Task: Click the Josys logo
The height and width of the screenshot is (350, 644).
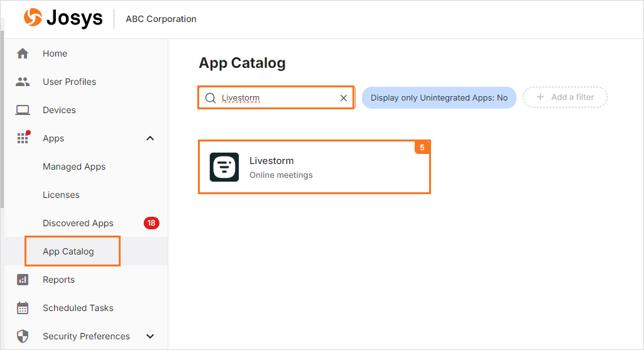Action: pos(63,18)
